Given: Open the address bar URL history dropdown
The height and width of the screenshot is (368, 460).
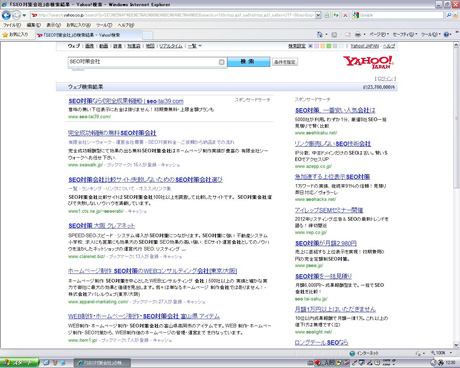Looking at the screenshot, I should (318, 15).
